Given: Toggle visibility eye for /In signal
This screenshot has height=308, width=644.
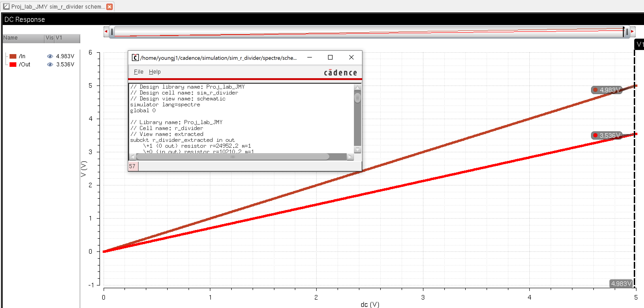Looking at the screenshot, I should tap(50, 56).
